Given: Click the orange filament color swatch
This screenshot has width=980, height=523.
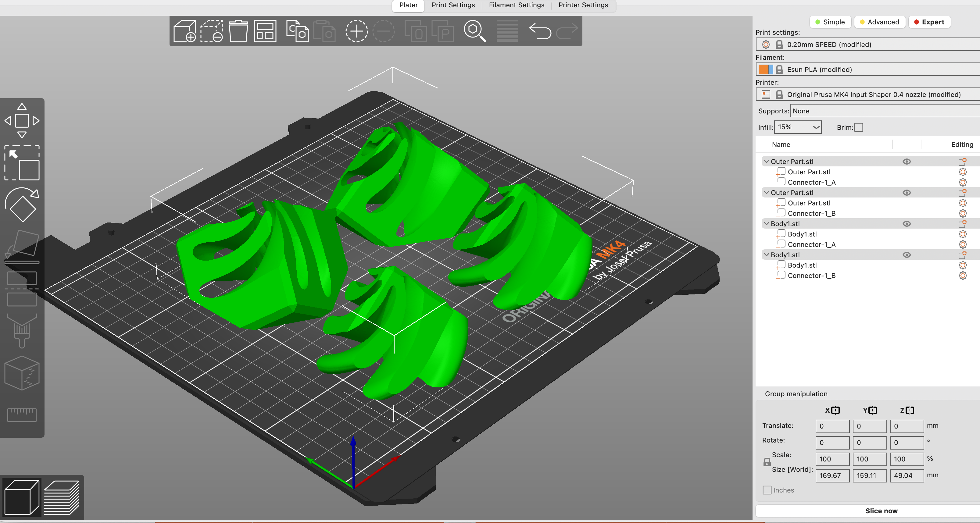Looking at the screenshot, I should tap(763, 69).
